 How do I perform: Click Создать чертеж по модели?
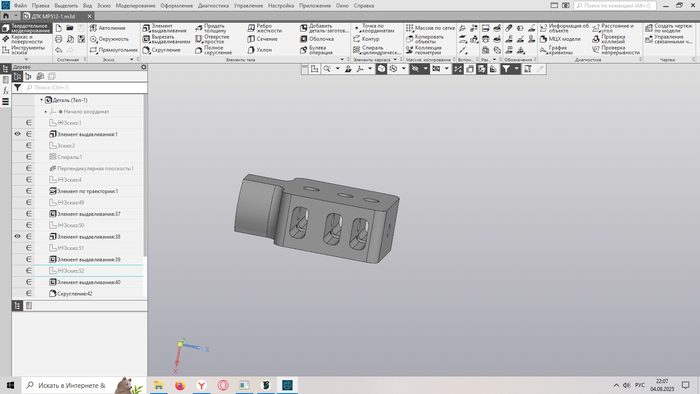tap(668, 28)
